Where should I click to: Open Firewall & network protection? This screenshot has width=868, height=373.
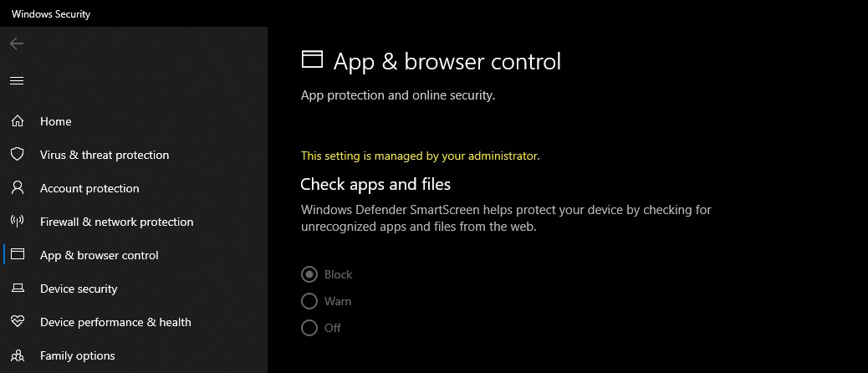pyautogui.click(x=117, y=222)
